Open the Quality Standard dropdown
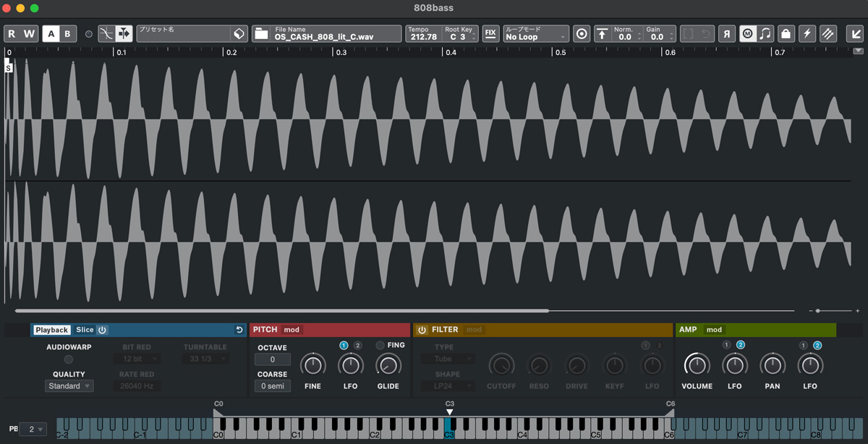 (x=69, y=386)
